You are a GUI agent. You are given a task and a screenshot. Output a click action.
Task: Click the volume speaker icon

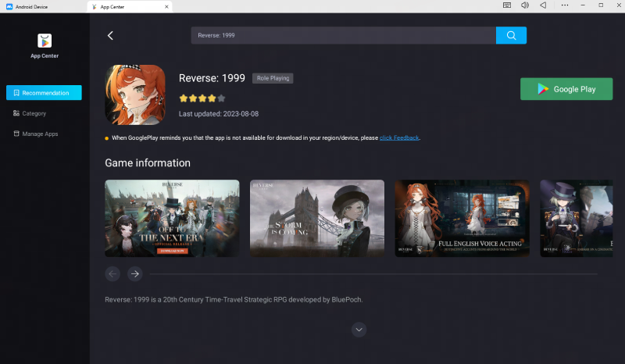tap(524, 5)
